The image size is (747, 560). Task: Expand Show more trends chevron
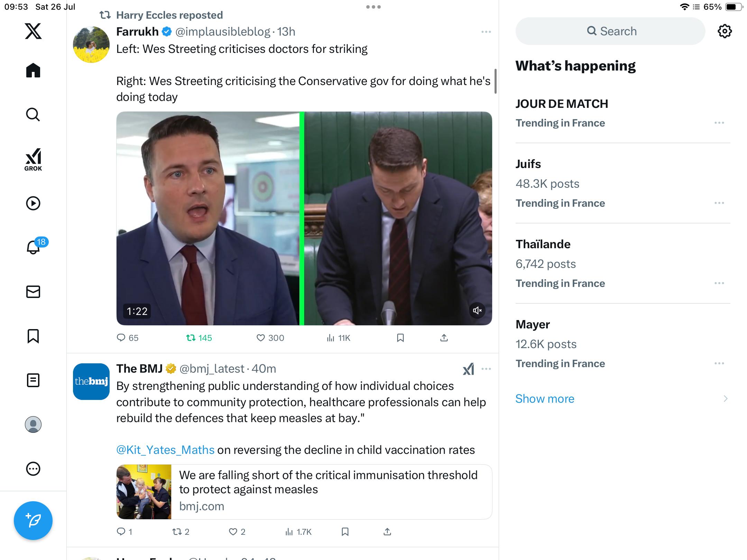click(726, 399)
